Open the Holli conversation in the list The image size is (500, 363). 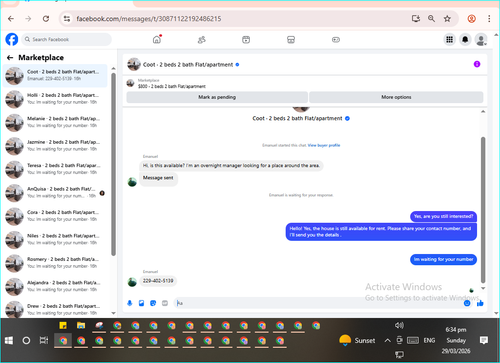click(x=55, y=99)
